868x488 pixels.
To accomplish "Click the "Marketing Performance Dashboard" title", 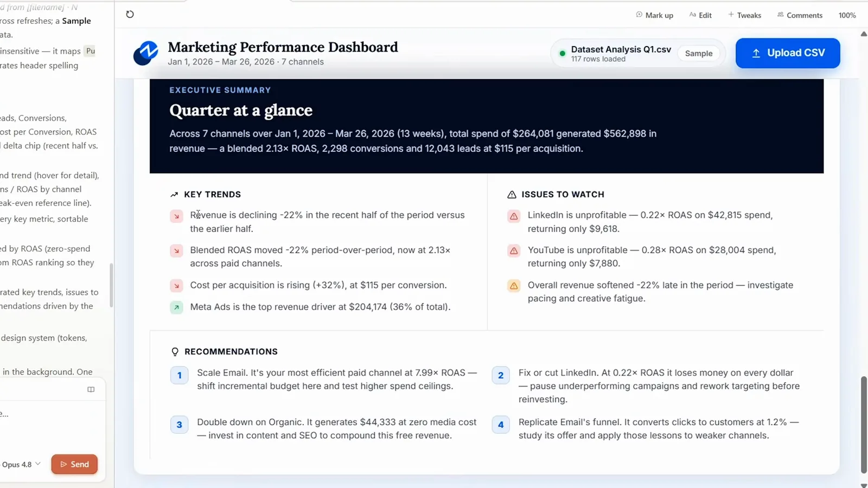I will pos(283,47).
